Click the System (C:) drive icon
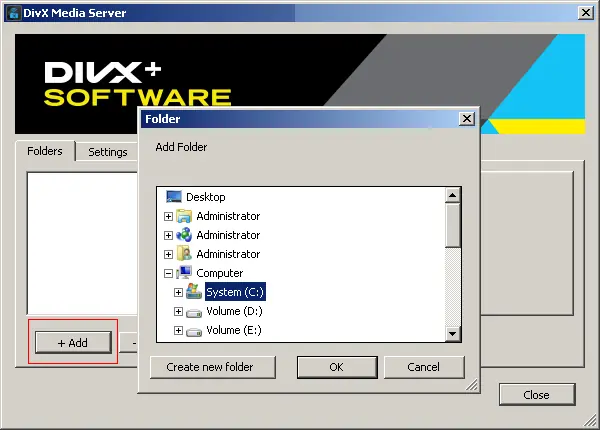 (x=194, y=292)
